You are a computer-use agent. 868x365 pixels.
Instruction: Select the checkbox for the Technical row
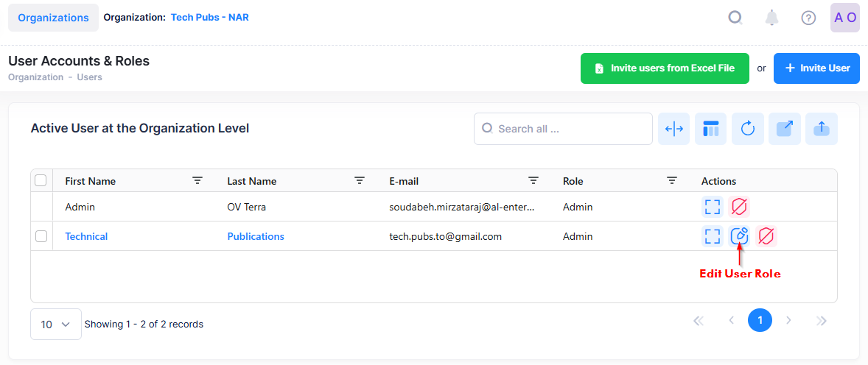[41, 236]
